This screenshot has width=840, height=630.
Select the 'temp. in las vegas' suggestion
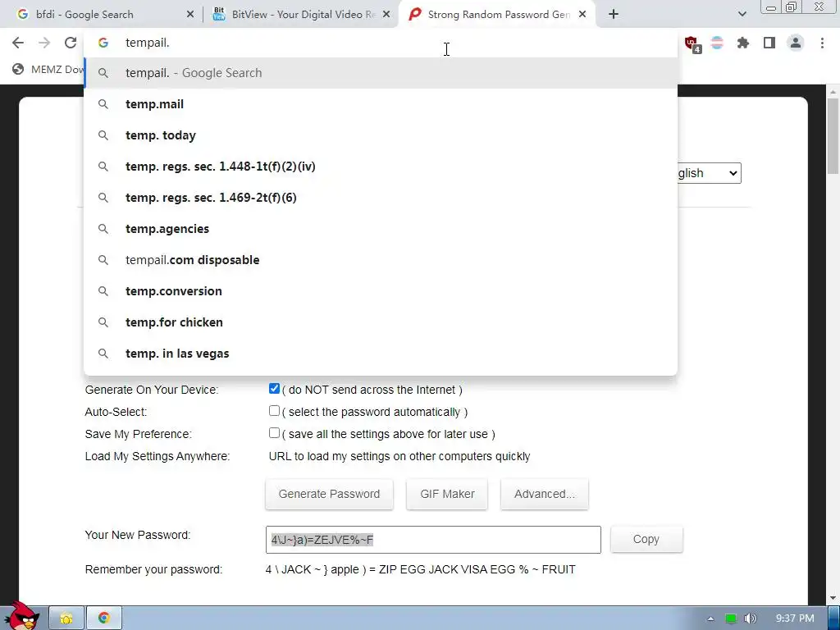tap(381, 354)
